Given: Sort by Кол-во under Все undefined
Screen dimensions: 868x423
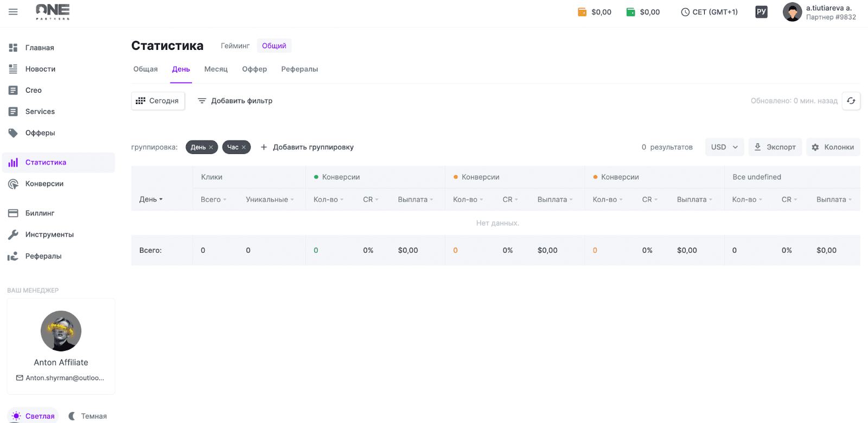Looking at the screenshot, I should [x=747, y=200].
